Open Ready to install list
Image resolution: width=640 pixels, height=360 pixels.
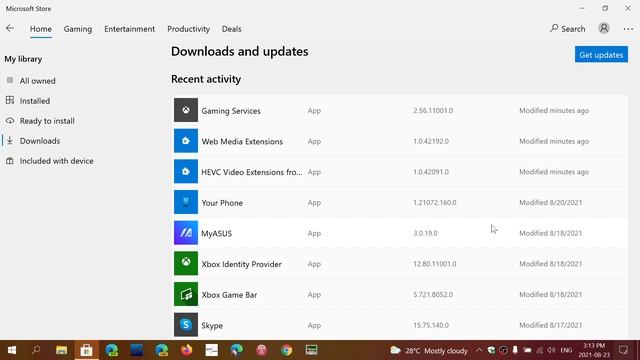[x=47, y=121]
